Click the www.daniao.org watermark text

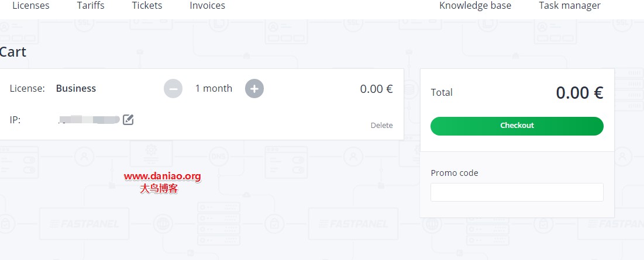click(x=163, y=177)
